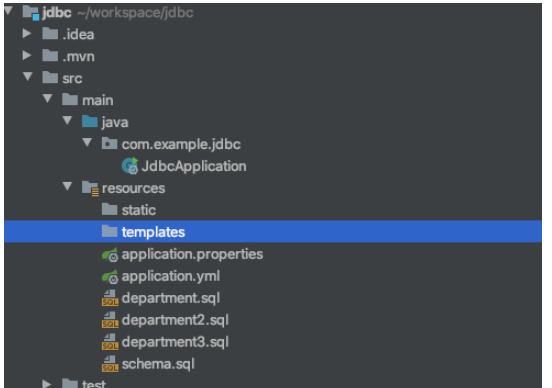The height and width of the screenshot is (388, 552).
Task: Click the application.properties Spring leaf icon
Action: [110, 254]
